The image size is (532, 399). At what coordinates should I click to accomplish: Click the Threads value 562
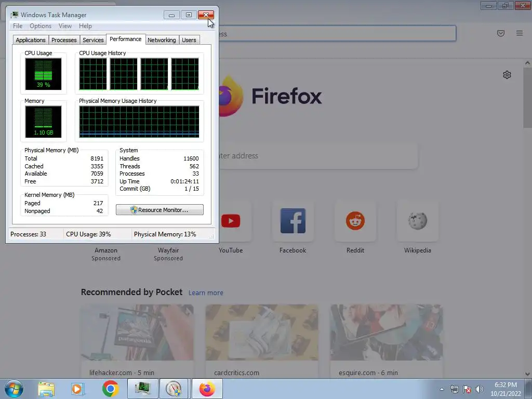click(x=194, y=166)
